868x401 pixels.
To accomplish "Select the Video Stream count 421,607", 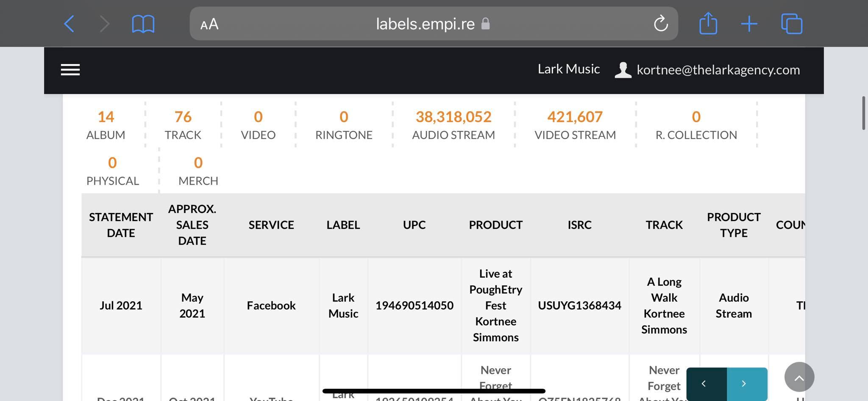I will tap(575, 116).
